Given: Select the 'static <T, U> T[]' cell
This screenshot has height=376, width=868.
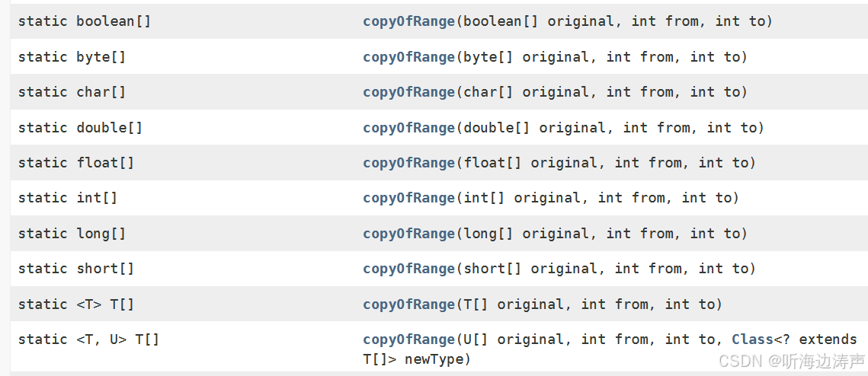Looking at the screenshot, I should [x=88, y=339].
